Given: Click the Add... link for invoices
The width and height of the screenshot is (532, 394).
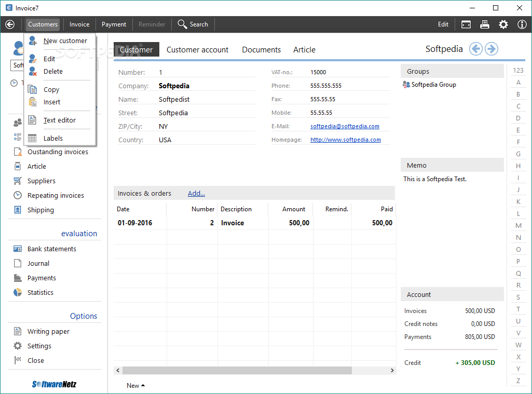Looking at the screenshot, I should [x=196, y=193].
